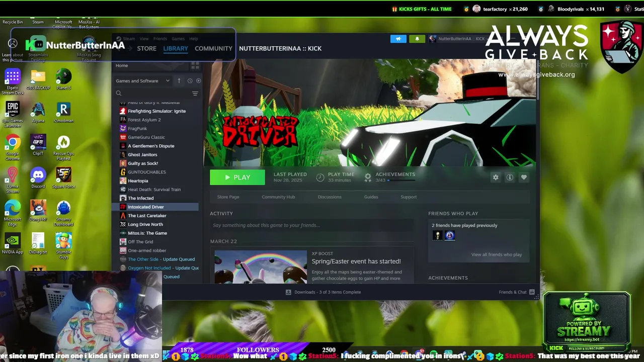Image resolution: width=644 pixels, height=362 pixels.
Task: Open first friend avatar under Friends Who Play
Action: tap(438, 235)
